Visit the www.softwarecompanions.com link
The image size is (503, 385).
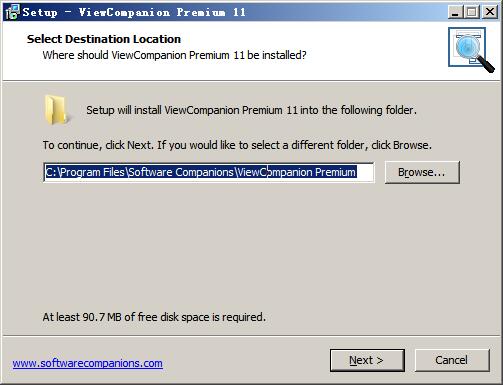(88, 363)
